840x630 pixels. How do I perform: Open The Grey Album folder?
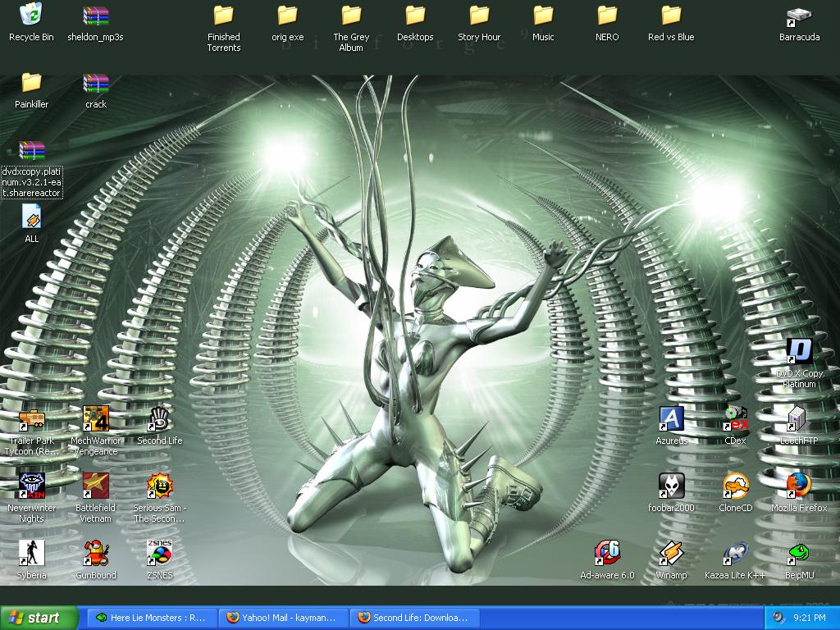tap(351, 16)
